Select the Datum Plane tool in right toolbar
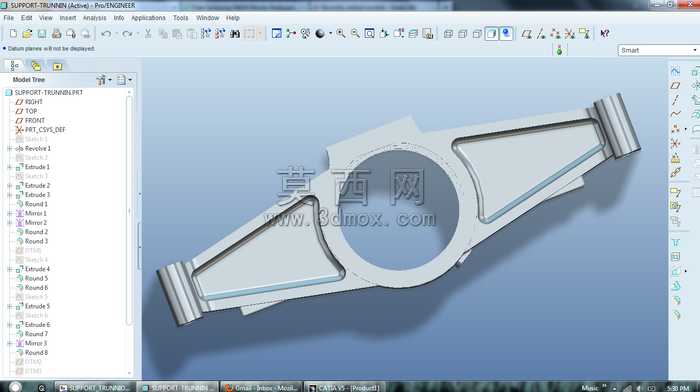The height and width of the screenshot is (392, 700). point(675,86)
